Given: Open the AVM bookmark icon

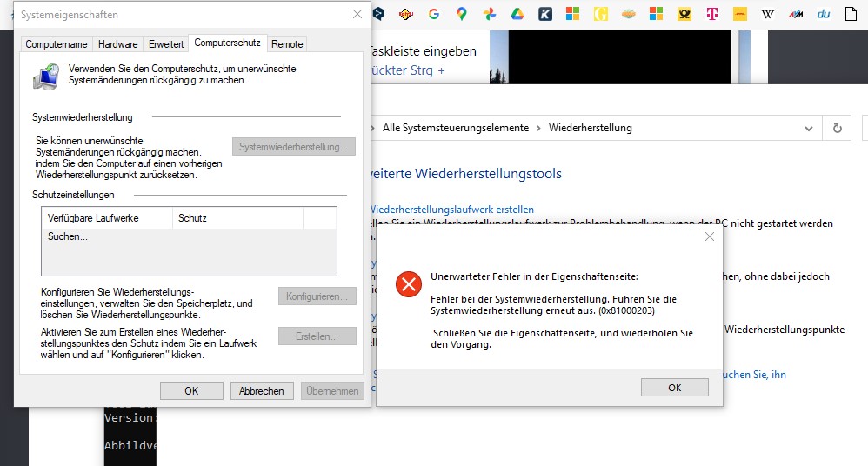Looking at the screenshot, I should [x=796, y=15].
